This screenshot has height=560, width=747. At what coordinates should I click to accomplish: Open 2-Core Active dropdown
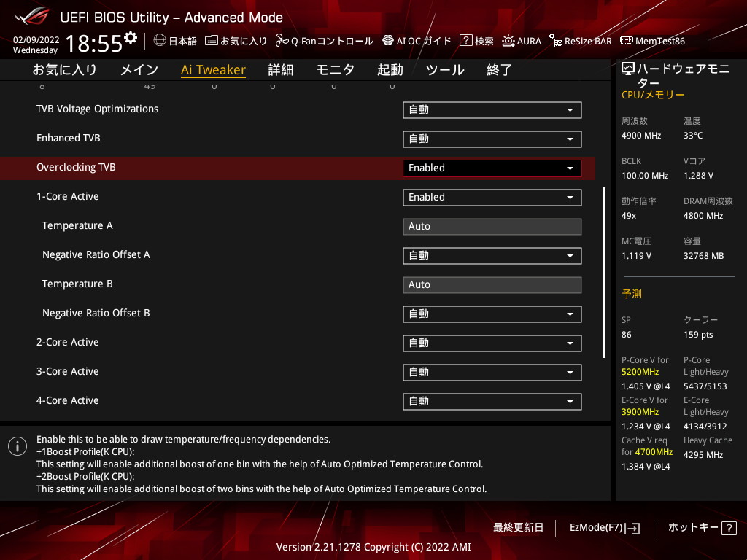click(492, 343)
